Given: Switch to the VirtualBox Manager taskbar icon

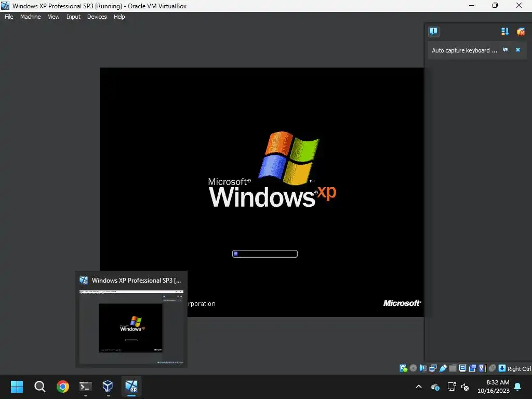Looking at the screenshot, I should (108, 387).
